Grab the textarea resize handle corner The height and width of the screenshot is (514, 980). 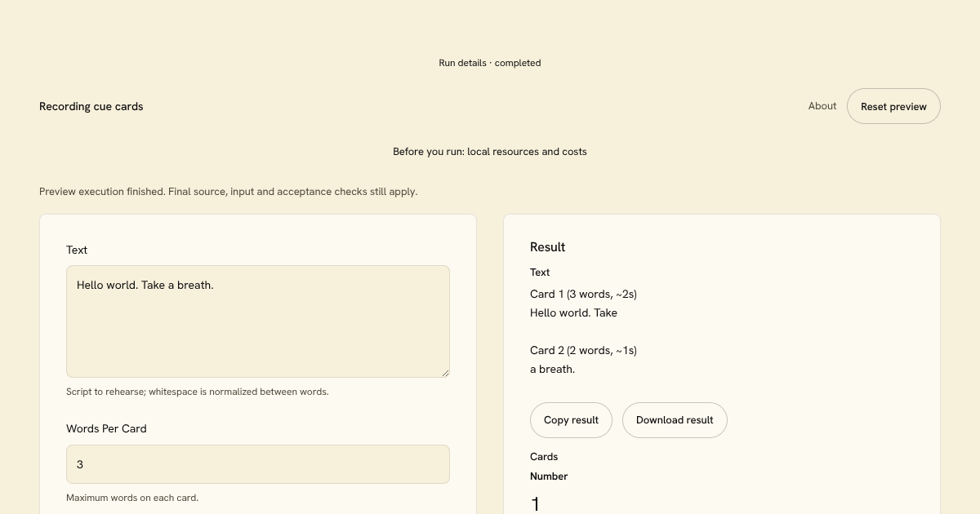[x=445, y=373]
